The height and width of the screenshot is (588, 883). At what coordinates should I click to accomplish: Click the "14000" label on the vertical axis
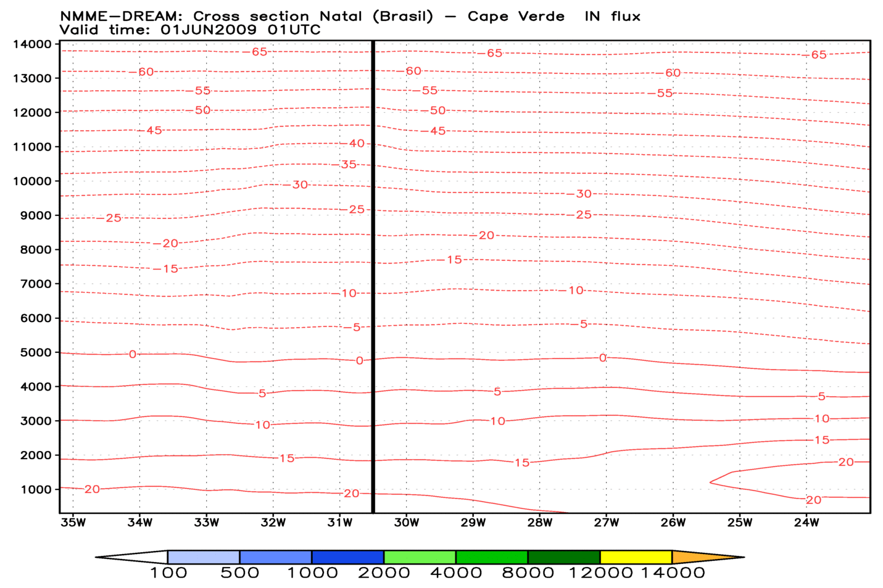click(x=32, y=44)
